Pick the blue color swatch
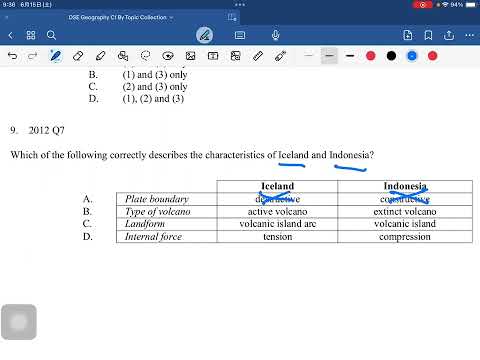 pyautogui.click(x=412, y=56)
